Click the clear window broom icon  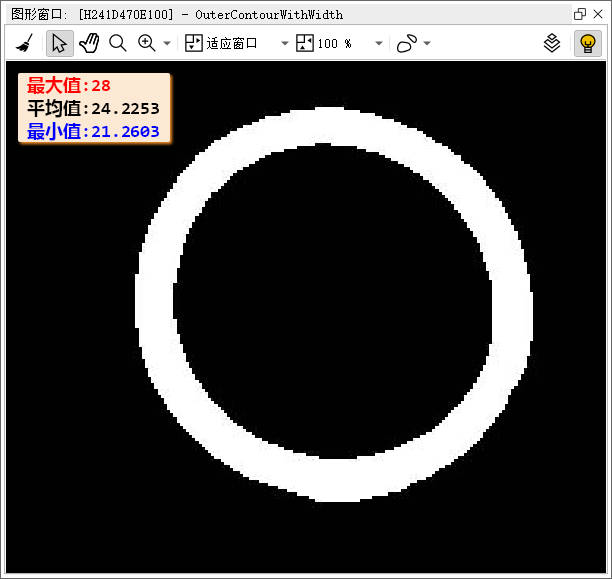pyautogui.click(x=24, y=43)
